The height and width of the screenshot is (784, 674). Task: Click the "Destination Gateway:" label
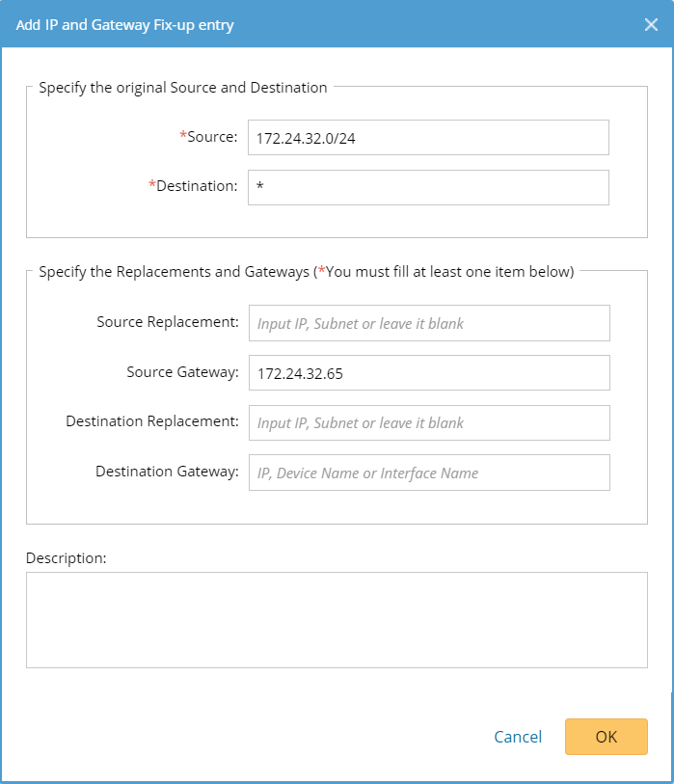pyautogui.click(x=167, y=472)
